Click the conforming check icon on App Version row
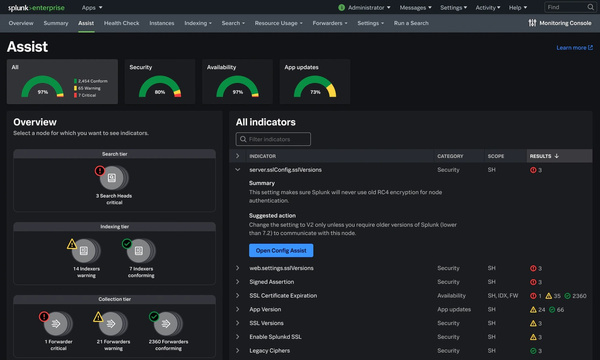Screen dimensions: 600x360 tap(552, 310)
